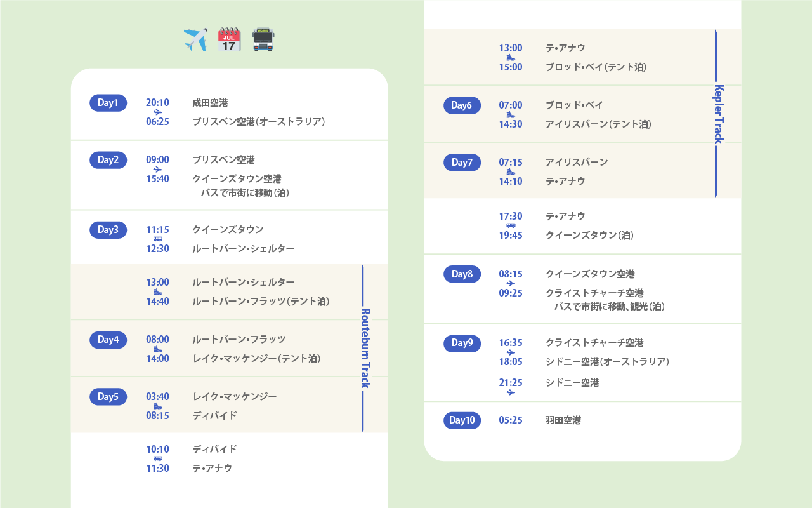
Task: Click the クイーンズタウン空港 entry on Day2
Action: 237,179
